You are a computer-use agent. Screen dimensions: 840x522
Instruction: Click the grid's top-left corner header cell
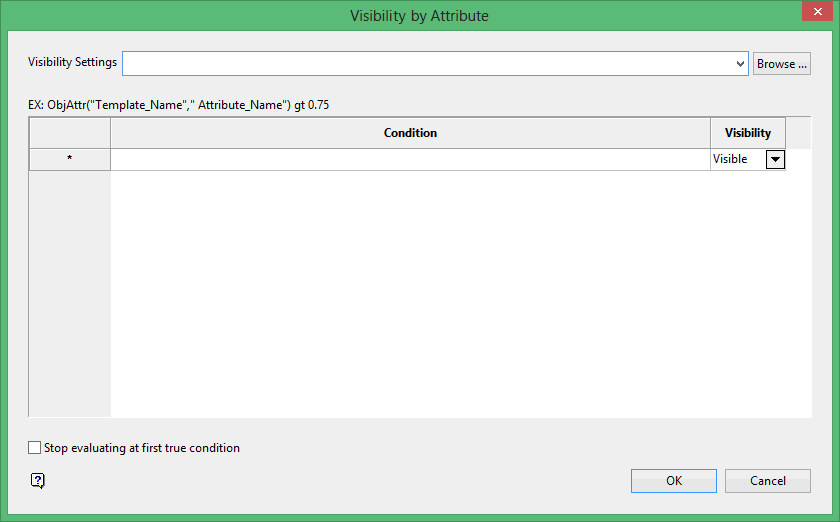69,133
